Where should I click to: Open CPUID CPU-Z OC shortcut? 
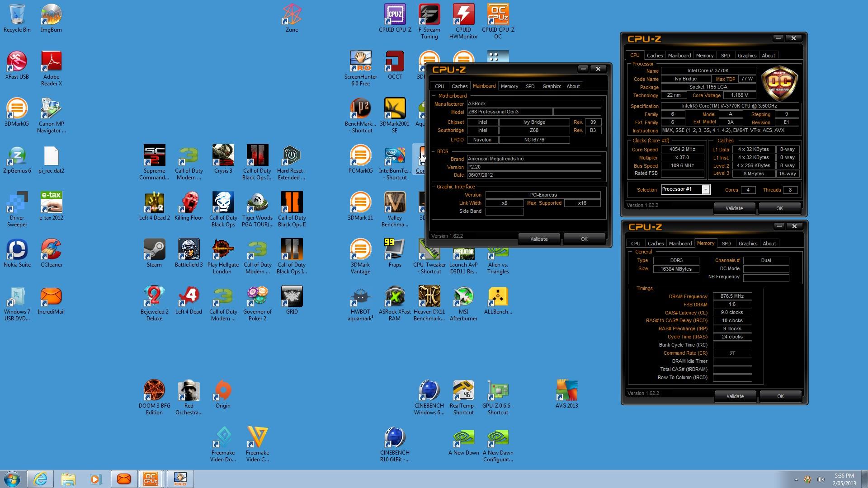pyautogui.click(x=498, y=21)
